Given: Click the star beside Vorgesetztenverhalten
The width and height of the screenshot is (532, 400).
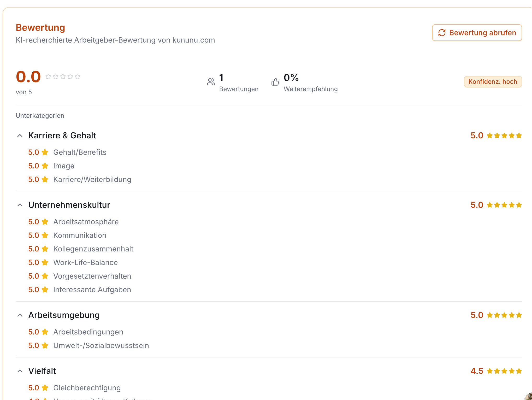Looking at the screenshot, I should [x=45, y=276].
